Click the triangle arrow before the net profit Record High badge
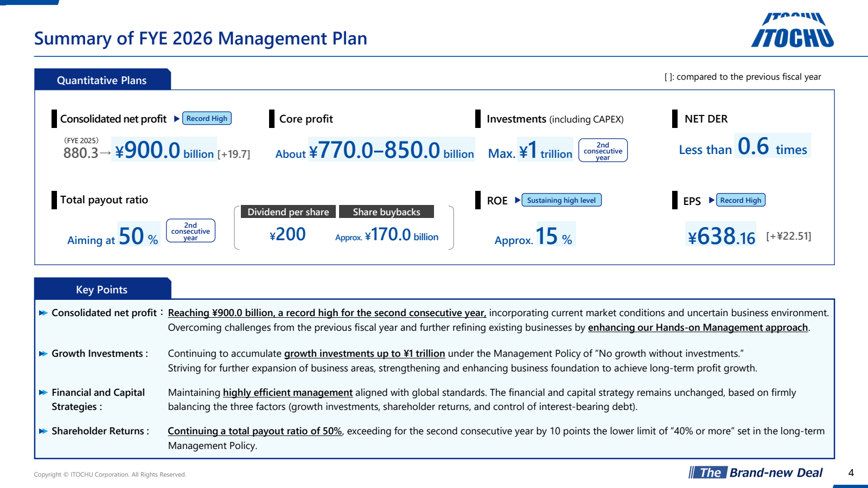 (x=177, y=119)
